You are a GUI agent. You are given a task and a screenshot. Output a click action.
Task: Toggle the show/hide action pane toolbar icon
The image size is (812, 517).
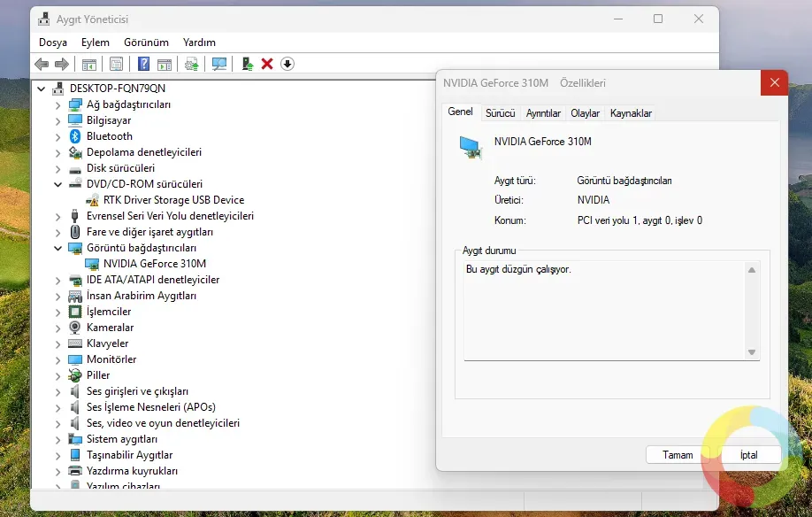tap(165, 65)
